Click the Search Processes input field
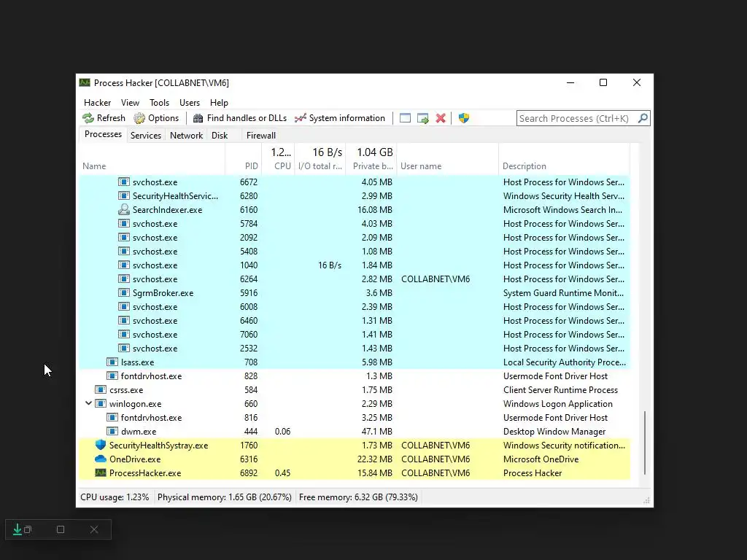This screenshot has width=747, height=560. [576, 118]
